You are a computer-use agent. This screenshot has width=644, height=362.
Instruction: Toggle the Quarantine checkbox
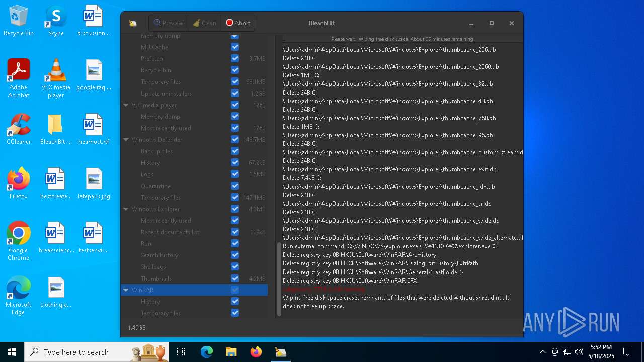(x=235, y=186)
